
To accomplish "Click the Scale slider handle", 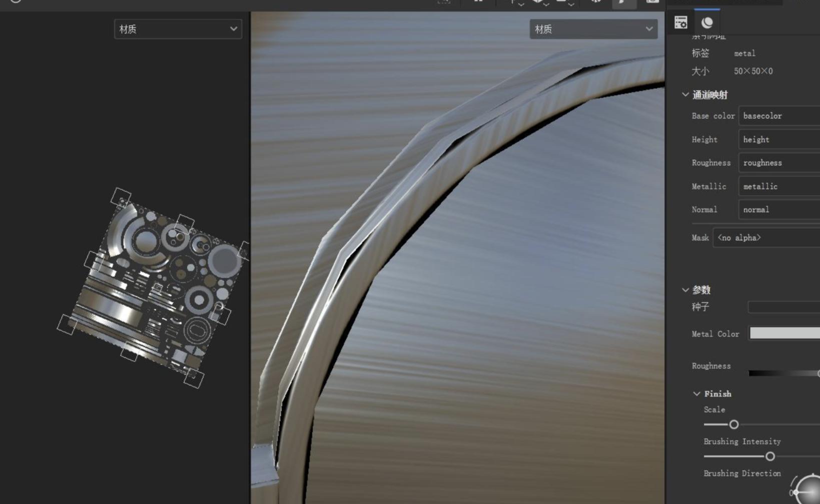I will (734, 424).
